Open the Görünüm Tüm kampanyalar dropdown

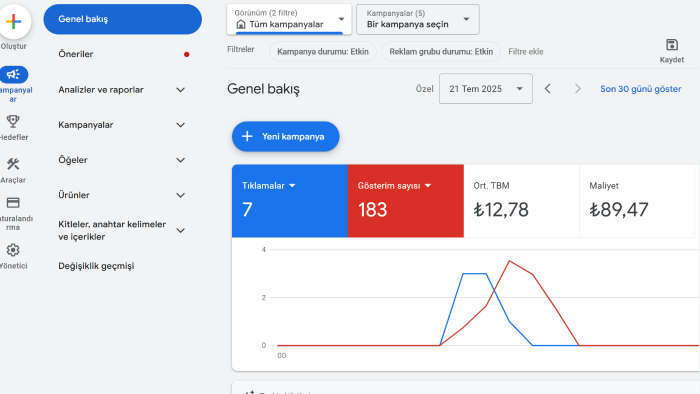tap(289, 19)
